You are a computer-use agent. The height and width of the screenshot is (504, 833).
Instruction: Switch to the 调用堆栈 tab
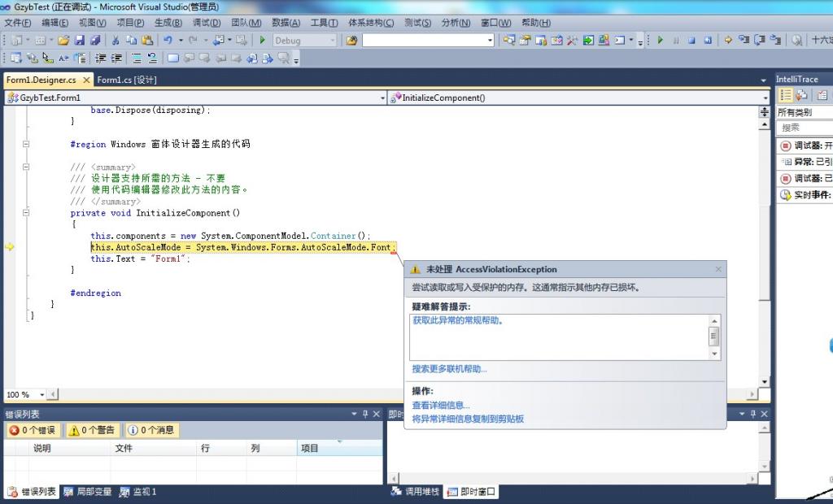pos(416,492)
